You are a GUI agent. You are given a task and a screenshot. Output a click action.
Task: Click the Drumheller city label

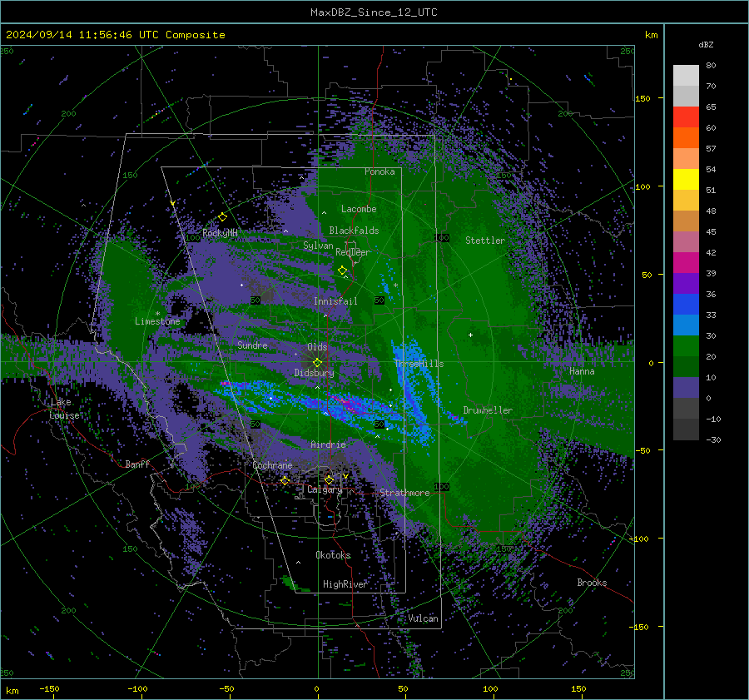click(488, 410)
